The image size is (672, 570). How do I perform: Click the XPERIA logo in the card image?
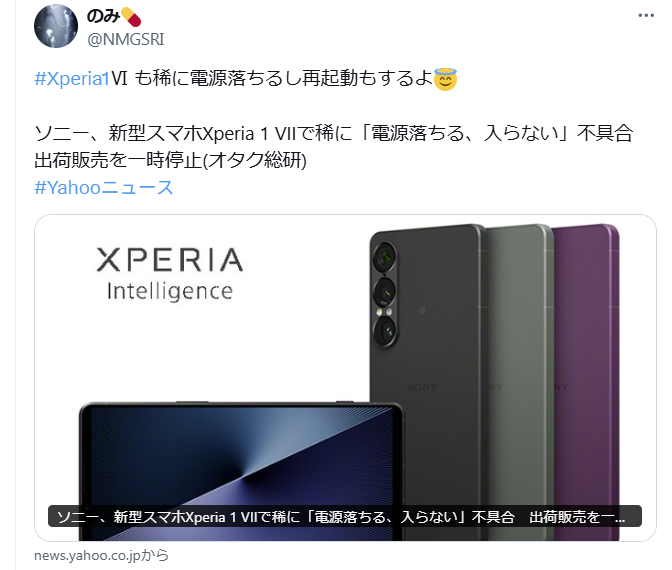coord(170,260)
